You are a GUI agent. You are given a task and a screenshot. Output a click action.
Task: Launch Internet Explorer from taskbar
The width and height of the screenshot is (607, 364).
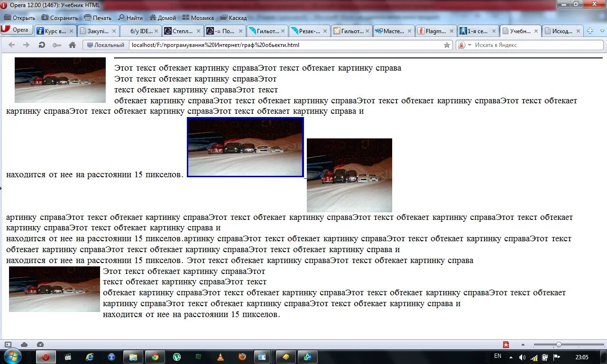pyautogui.click(x=90, y=357)
